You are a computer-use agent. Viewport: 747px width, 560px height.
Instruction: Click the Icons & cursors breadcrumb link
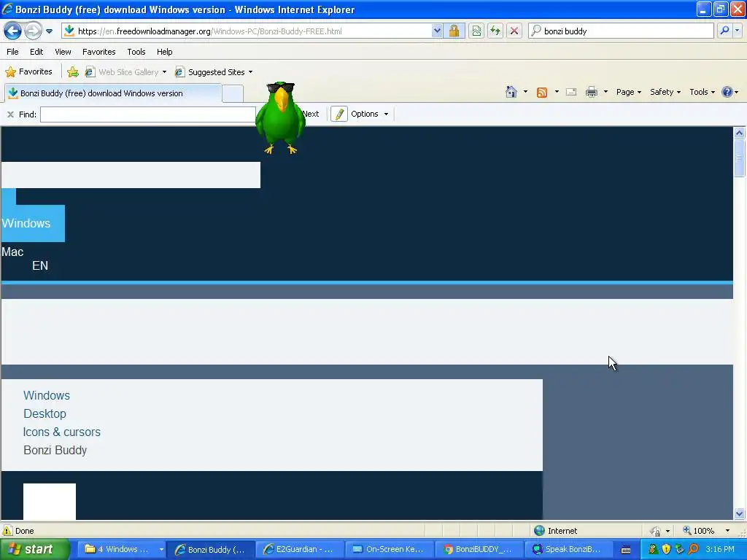(62, 432)
